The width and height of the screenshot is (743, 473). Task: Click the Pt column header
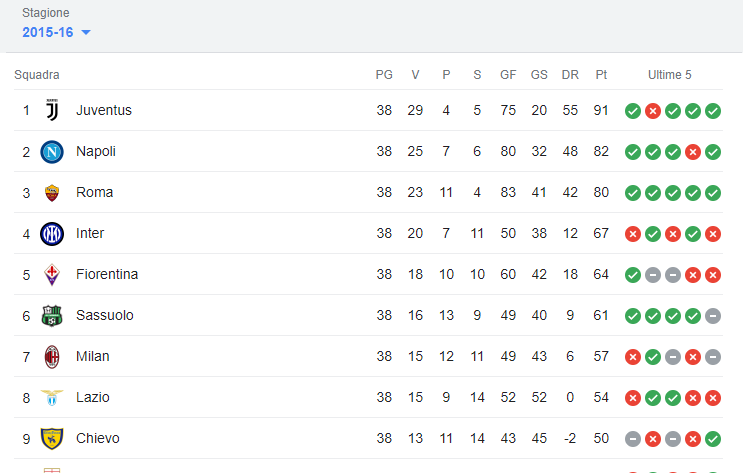[x=601, y=75]
